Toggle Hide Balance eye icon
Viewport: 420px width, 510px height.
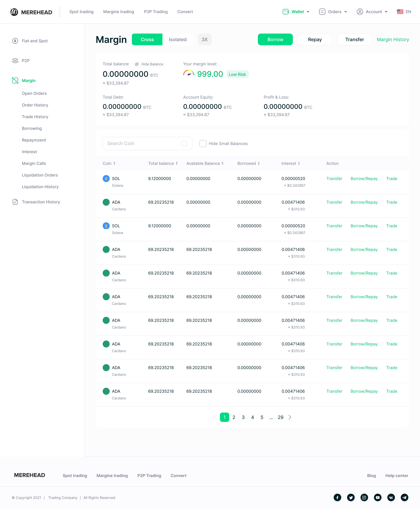click(137, 64)
